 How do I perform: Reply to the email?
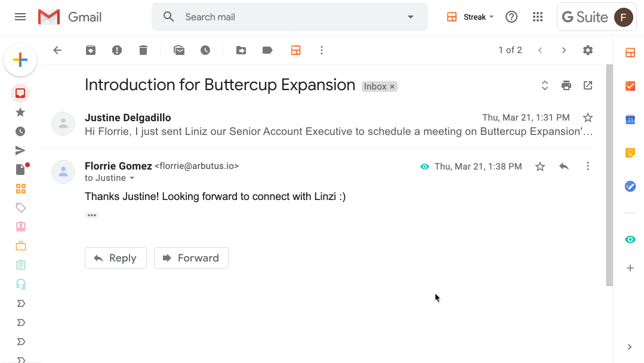coord(115,258)
